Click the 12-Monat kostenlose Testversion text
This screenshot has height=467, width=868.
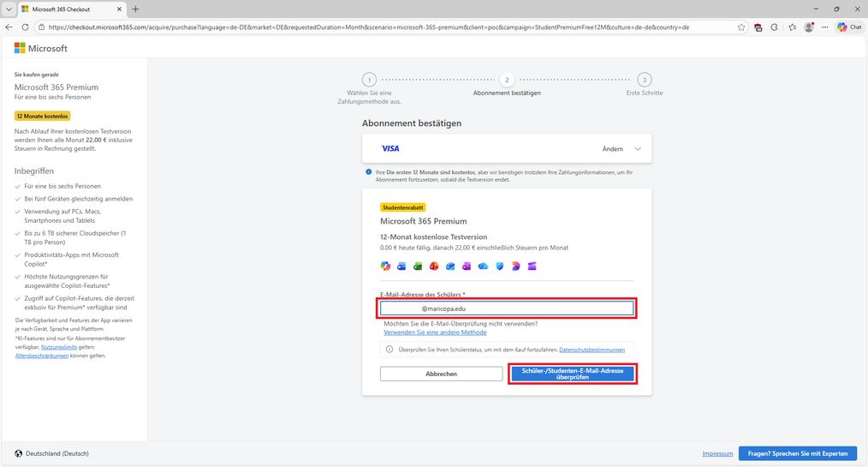tap(433, 236)
